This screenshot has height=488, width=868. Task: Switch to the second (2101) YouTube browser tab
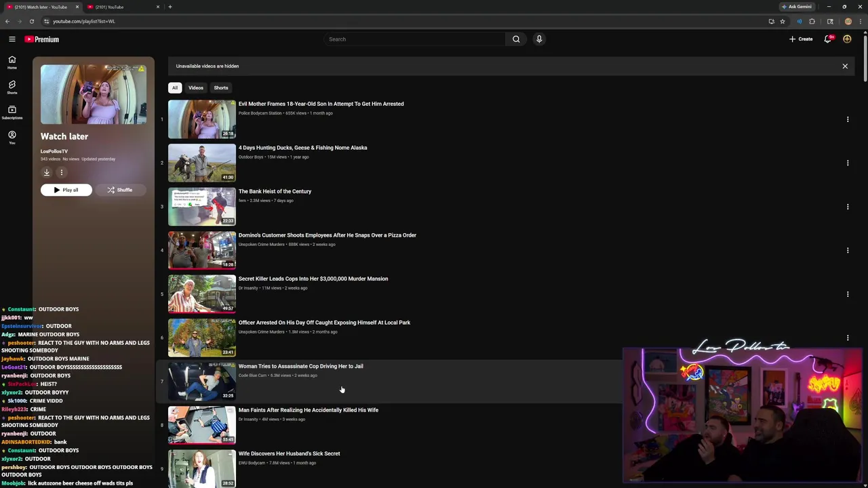click(x=123, y=7)
